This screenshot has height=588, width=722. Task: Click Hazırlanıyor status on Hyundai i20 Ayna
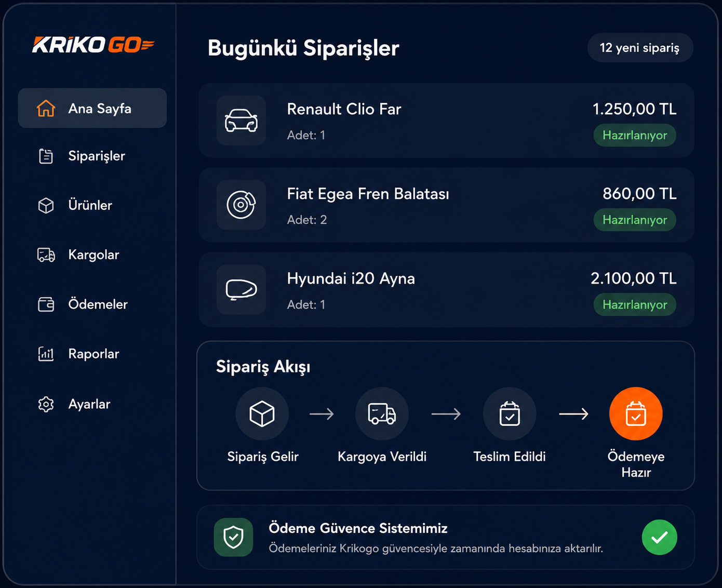[x=635, y=304]
